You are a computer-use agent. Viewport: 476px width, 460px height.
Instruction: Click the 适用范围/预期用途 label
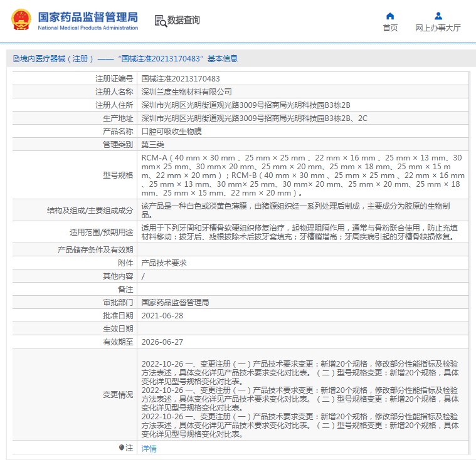(x=102, y=232)
